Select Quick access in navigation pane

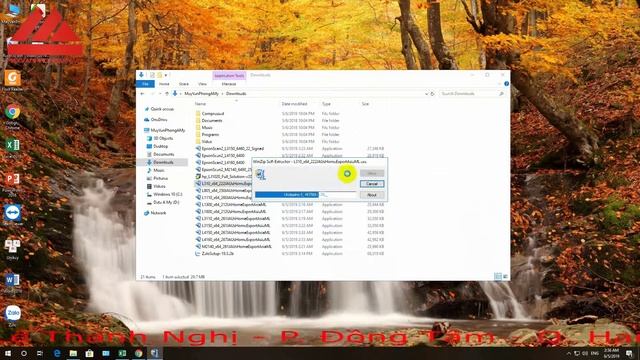[x=162, y=109]
